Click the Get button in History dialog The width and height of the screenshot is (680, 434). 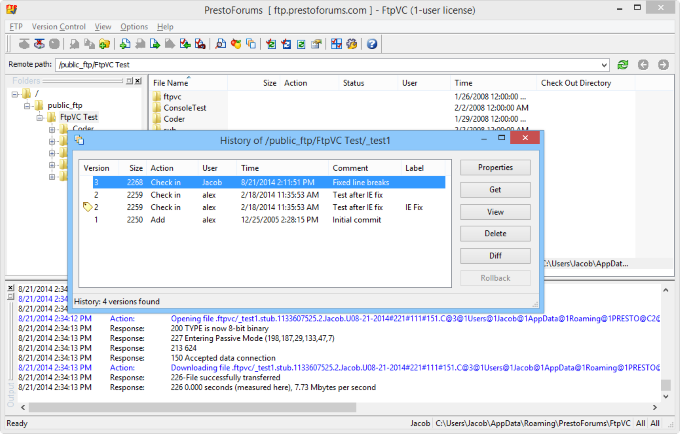pos(495,189)
